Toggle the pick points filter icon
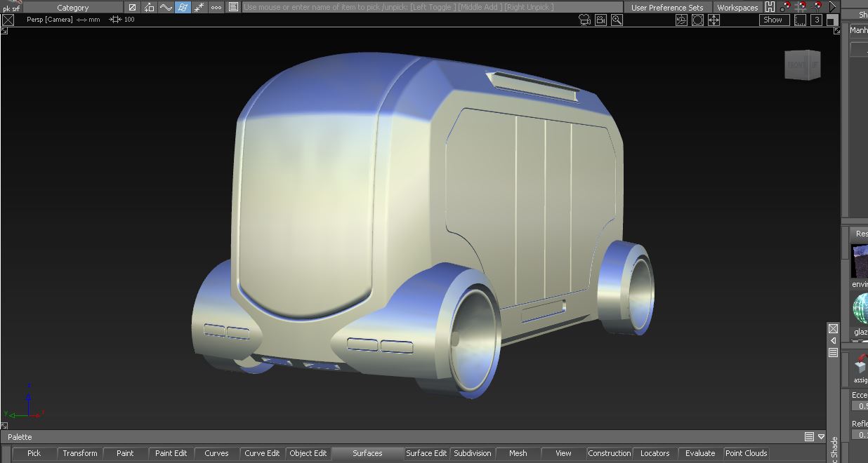Viewport: 868px width, 463px height. pos(199,8)
